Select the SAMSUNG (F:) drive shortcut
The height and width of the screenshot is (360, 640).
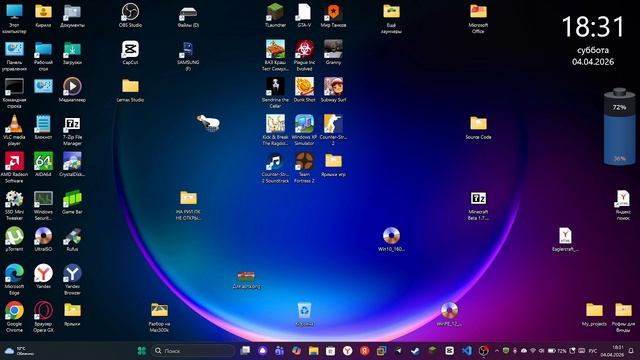[188, 56]
